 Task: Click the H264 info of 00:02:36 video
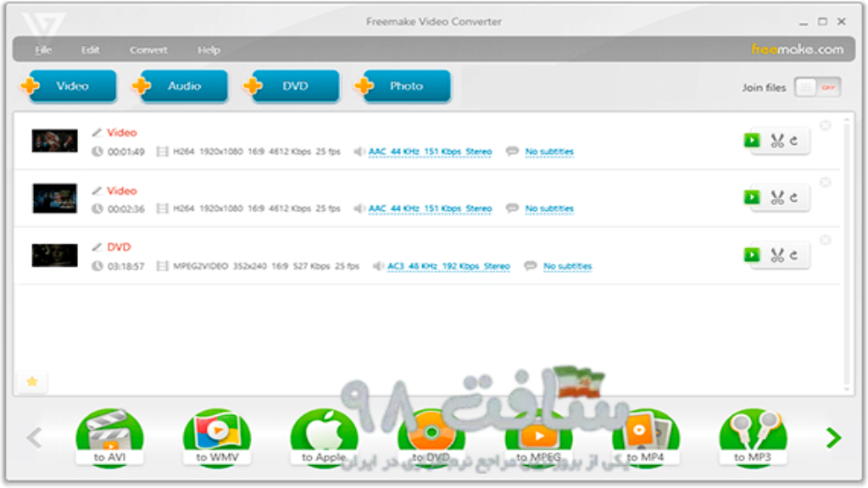(x=256, y=208)
